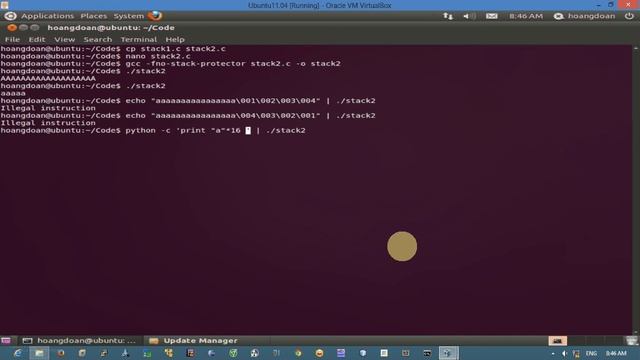The width and height of the screenshot is (640, 360).
Task: Click the active VirtualBox taskbar icon
Action: pos(448,353)
